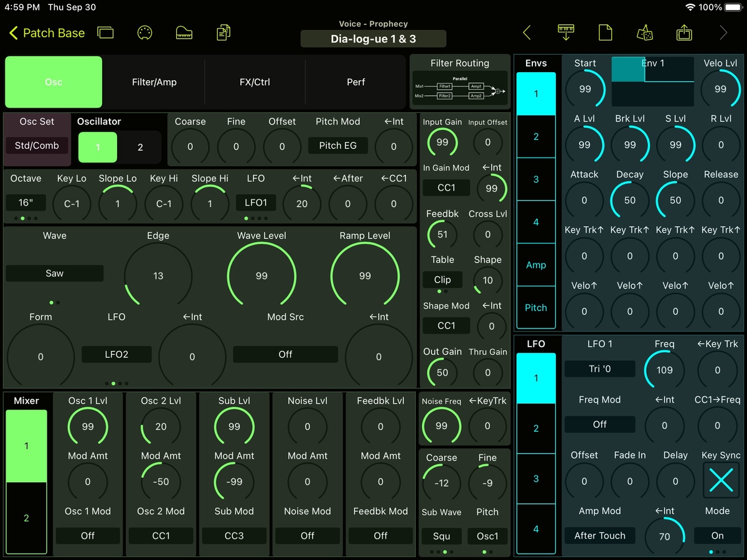Go back to Patch Base

(x=46, y=32)
